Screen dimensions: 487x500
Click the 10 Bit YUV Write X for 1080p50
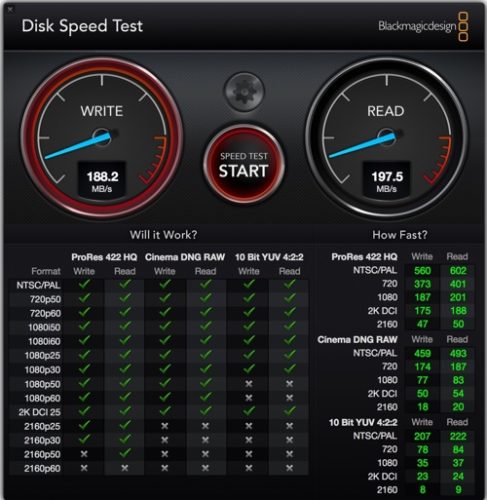249,384
